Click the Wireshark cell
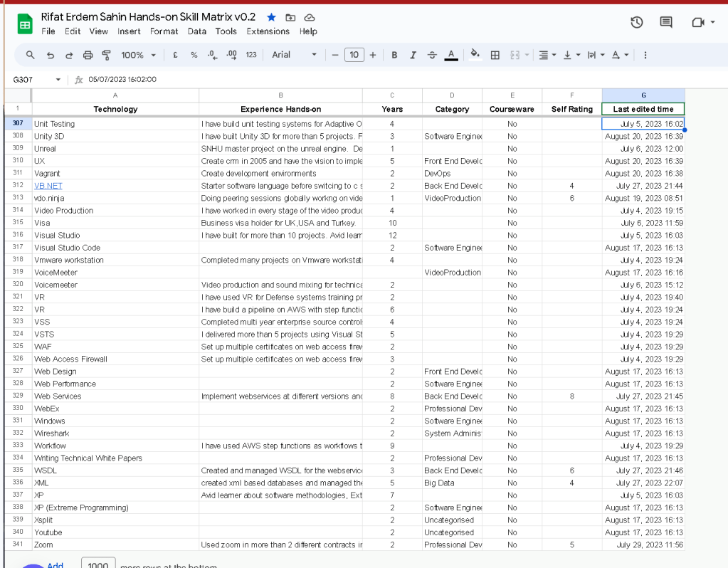Image resolution: width=728 pixels, height=568 pixels. tap(115, 433)
